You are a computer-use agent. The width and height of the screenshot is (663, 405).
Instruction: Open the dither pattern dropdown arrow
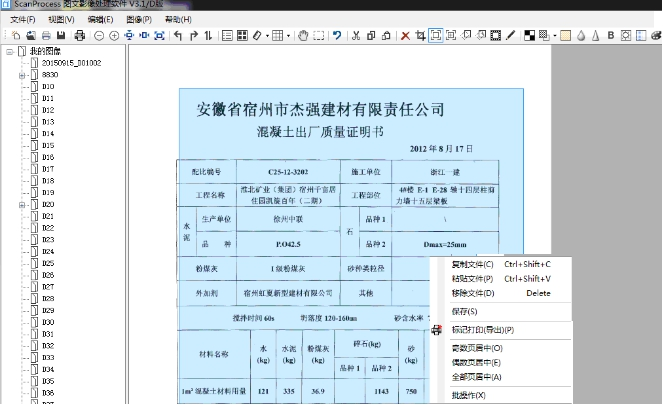(554, 36)
